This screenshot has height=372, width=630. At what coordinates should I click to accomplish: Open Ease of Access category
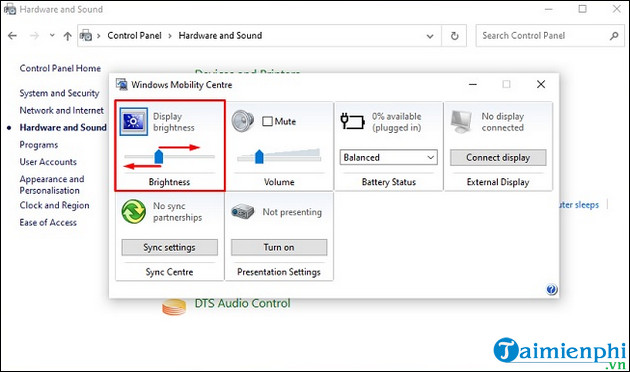(x=48, y=223)
